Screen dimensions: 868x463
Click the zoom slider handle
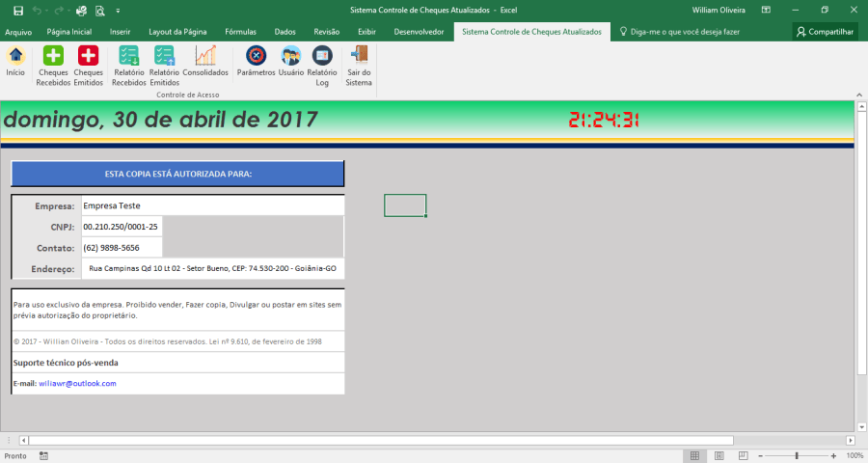pyautogui.click(x=797, y=456)
